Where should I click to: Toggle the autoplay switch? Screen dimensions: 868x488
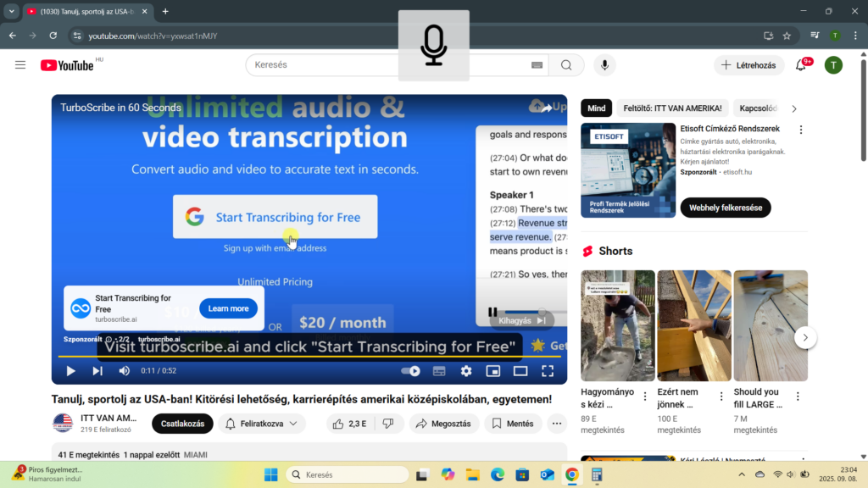[x=411, y=371]
